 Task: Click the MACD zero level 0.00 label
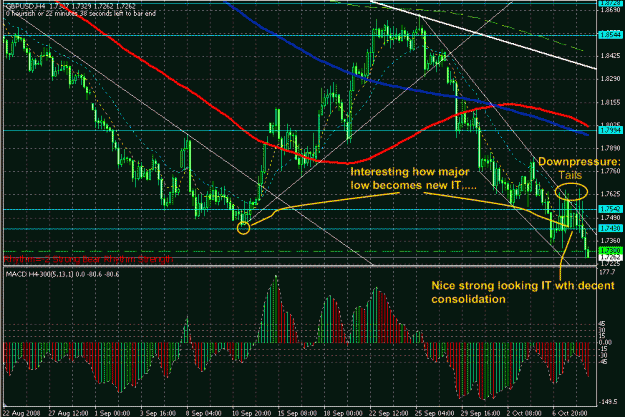tap(605, 342)
